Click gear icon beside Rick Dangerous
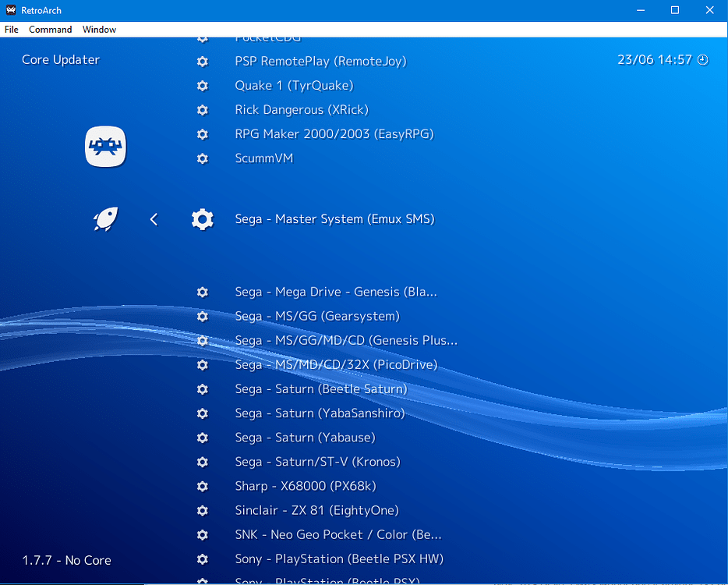The width and height of the screenshot is (728, 585). tap(203, 110)
